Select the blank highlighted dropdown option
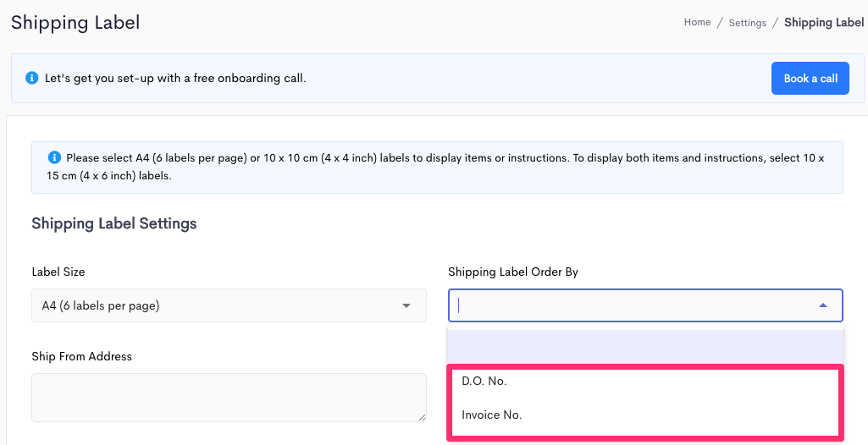The height and width of the screenshot is (445, 868). click(645, 347)
